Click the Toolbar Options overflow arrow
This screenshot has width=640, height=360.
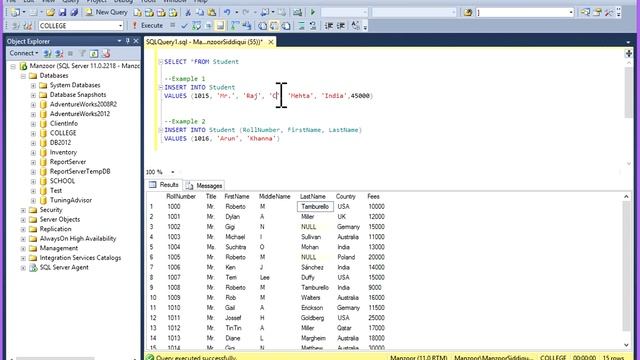click(365, 27)
